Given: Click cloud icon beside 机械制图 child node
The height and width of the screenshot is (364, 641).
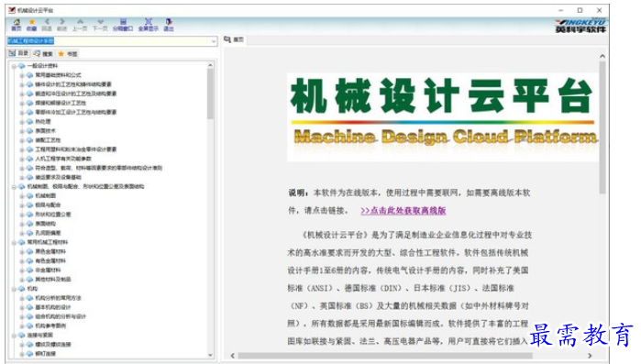Looking at the screenshot, I should tap(29, 195).
